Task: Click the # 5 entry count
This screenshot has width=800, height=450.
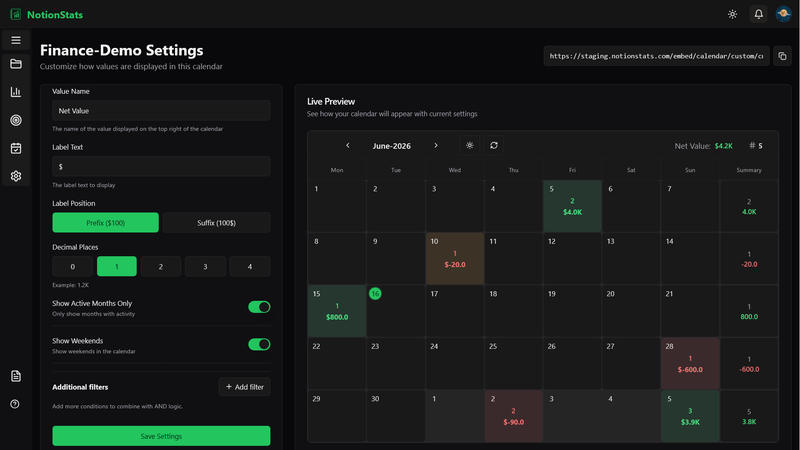Action: click(x=756, y=146)
